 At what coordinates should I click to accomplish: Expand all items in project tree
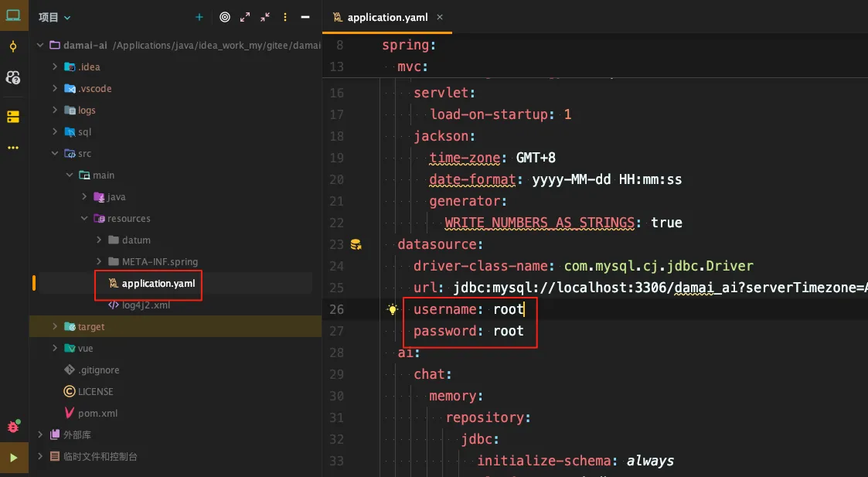point(245,17)
